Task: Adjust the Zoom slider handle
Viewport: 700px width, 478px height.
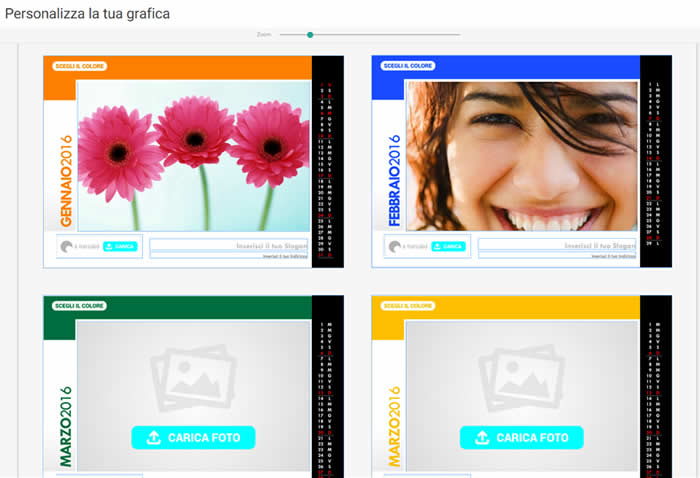Action: pos(310,35)
